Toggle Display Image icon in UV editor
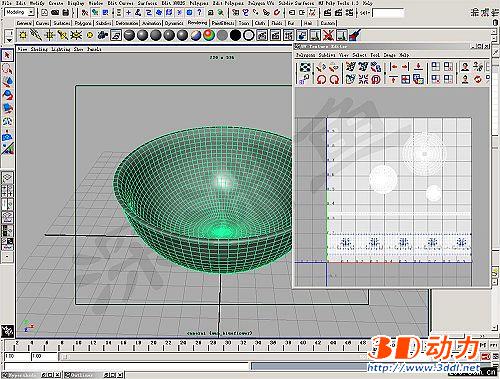The width and height of the screenshot is (500, 379). pos(435,67)
